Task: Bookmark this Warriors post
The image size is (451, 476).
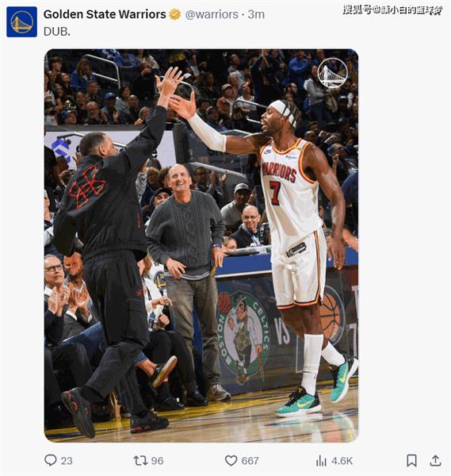Action: click(411, 460)
